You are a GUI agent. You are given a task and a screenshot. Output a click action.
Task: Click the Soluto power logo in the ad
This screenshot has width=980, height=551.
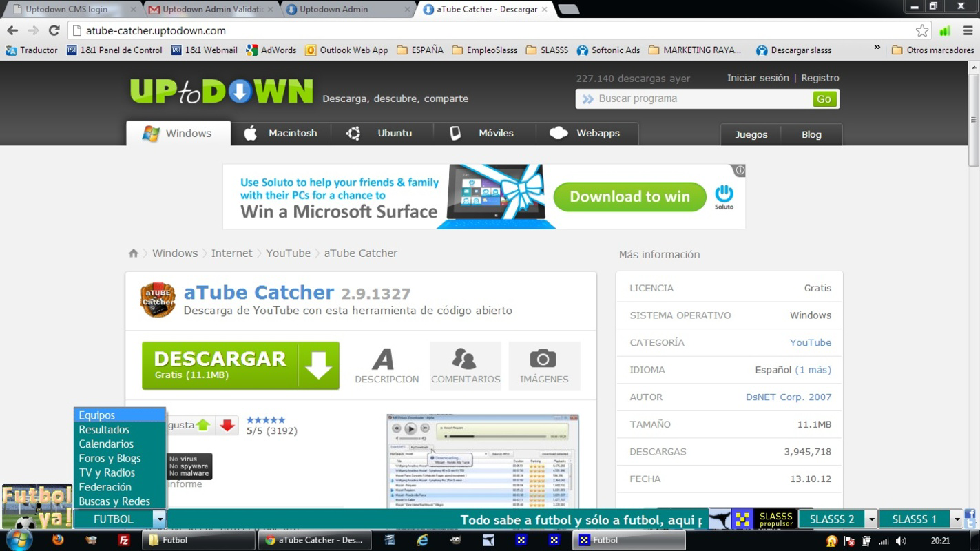coord(724,196)
